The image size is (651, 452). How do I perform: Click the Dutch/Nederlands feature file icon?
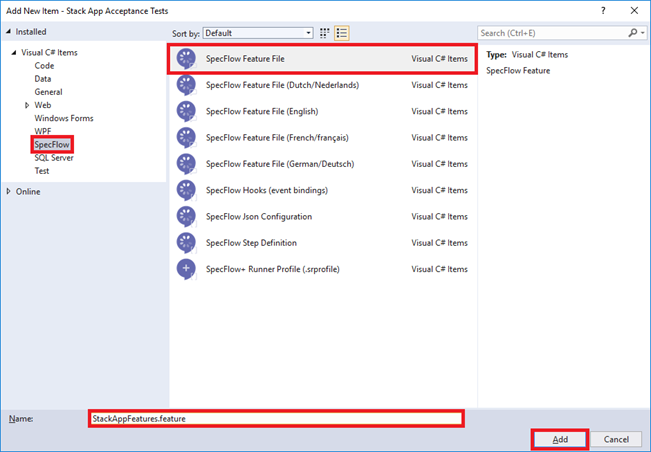point(186,85)
